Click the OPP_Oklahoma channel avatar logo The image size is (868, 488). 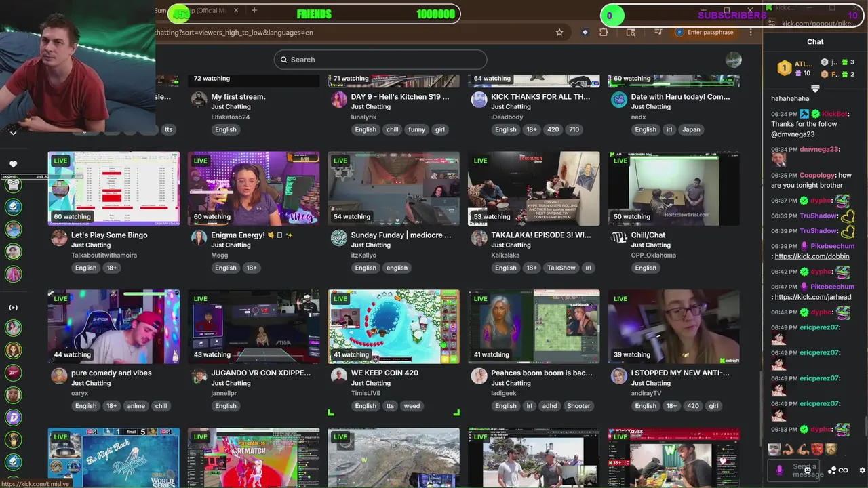pyautogui.click(x=619, y=237)
